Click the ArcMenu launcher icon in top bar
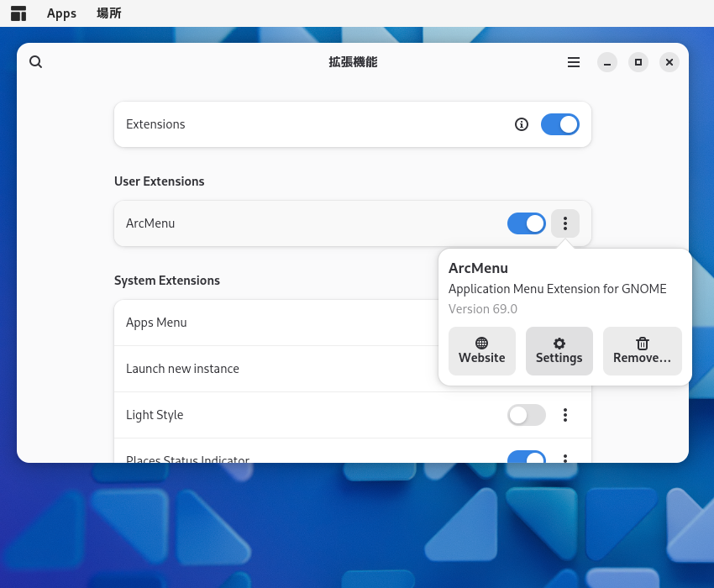This screenshot has height=588, width=714. coord(18,13)
